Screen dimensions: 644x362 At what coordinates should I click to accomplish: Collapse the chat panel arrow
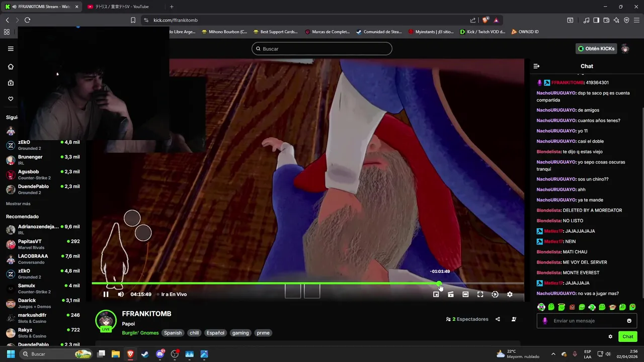click(536, 66)
